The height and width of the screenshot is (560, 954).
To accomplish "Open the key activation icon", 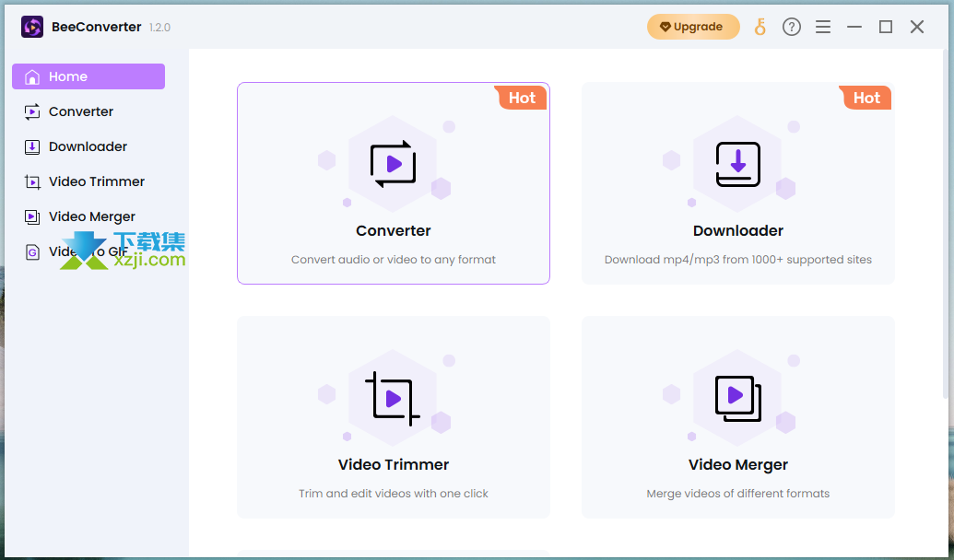I will pyautogui.click(x=760, y=27).
